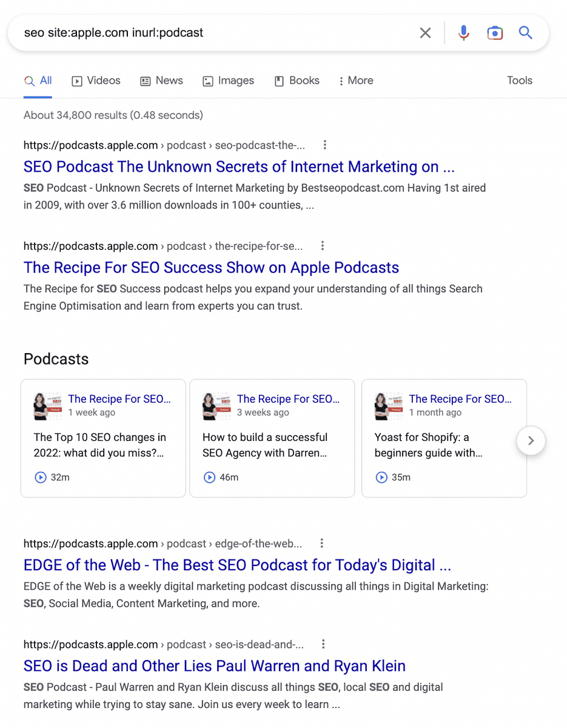Switch to the Books tab
567x728 pixels.
297,81
